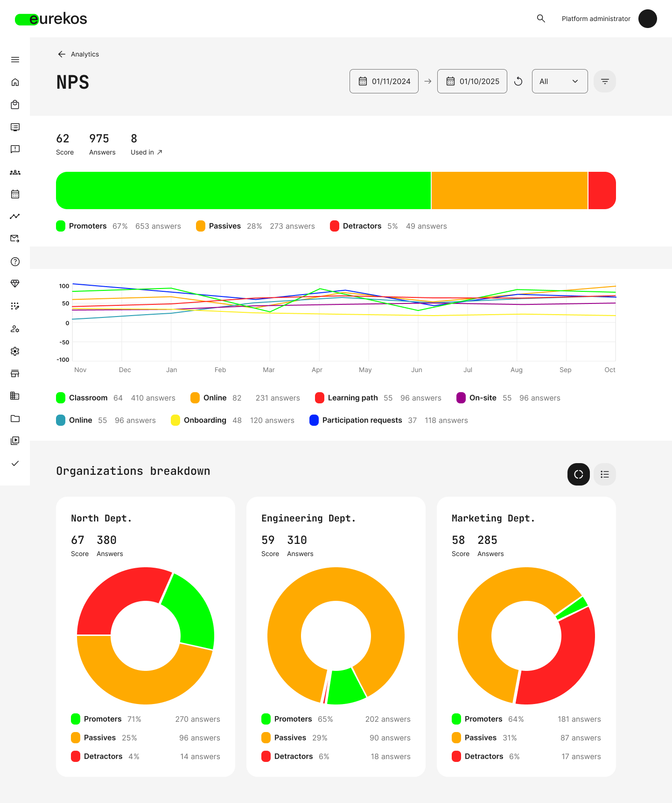The width and height of the screenshot is (672, 803).
Task: Open the groups people icon
Action: (15, 172)
